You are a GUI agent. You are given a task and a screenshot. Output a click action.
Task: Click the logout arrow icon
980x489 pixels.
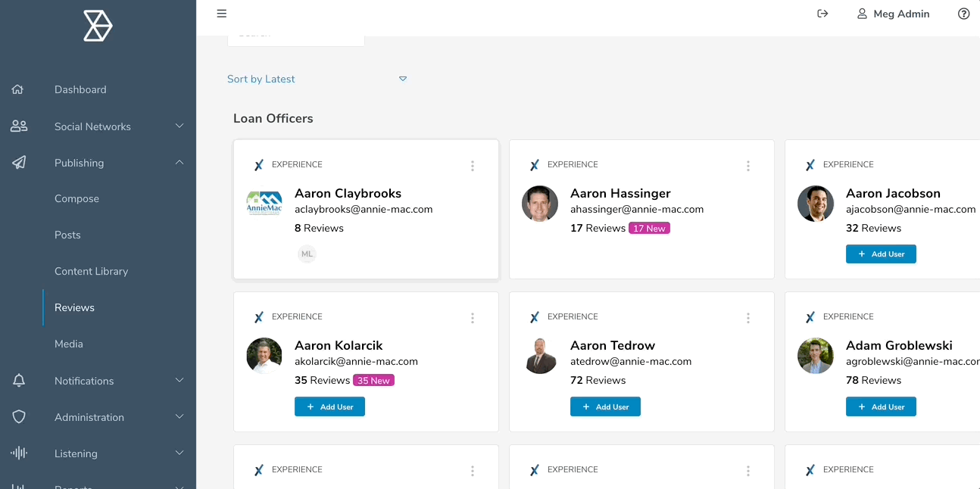coord(822,14)
